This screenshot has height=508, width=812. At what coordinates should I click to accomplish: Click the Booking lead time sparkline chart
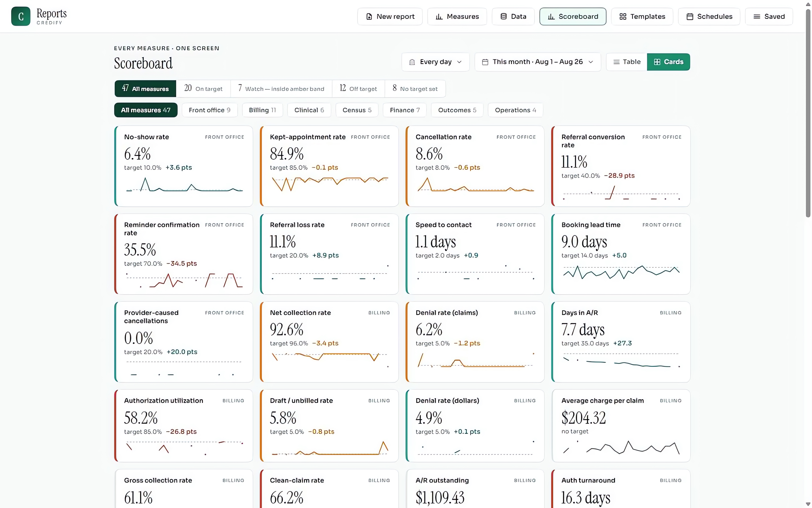click(x=621, y=272)
